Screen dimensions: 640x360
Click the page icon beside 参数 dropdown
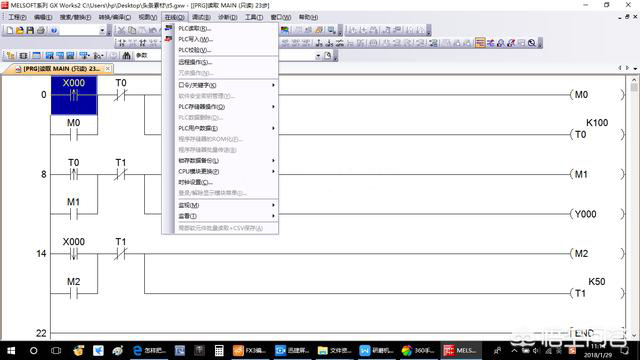coord(328,56)
